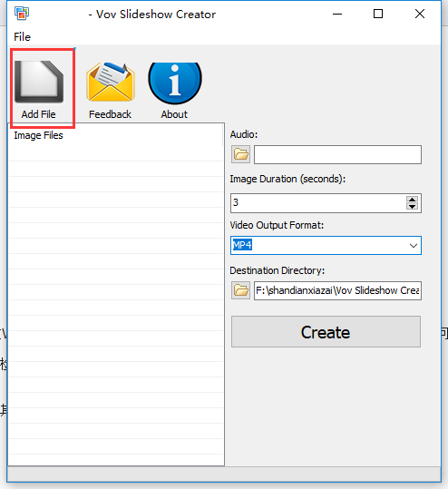Click the Create button
The height and width of the screenshot is (489, 448).
[326, 331]
